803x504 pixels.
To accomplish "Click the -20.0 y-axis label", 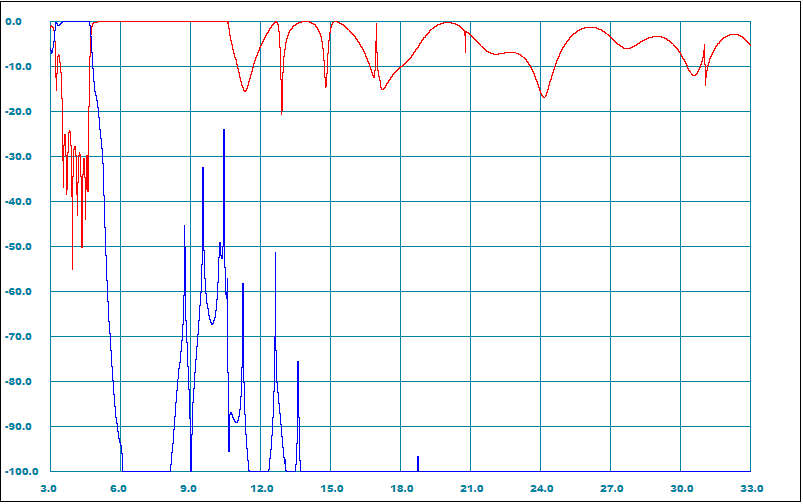I will pos(20,112).
